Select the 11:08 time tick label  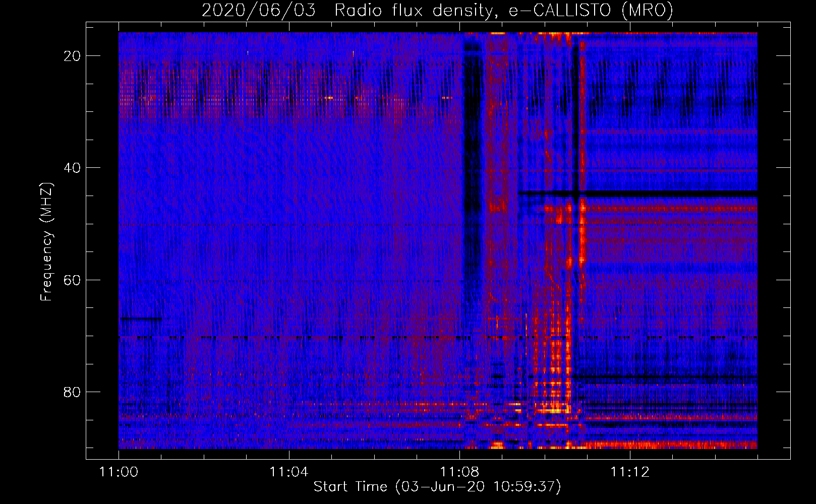pos(459,472)
